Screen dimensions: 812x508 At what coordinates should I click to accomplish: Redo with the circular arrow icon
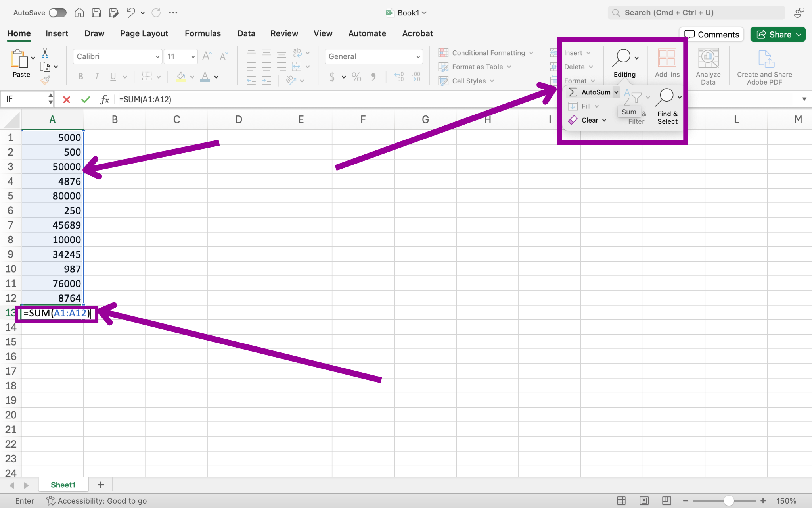[156, 13]
